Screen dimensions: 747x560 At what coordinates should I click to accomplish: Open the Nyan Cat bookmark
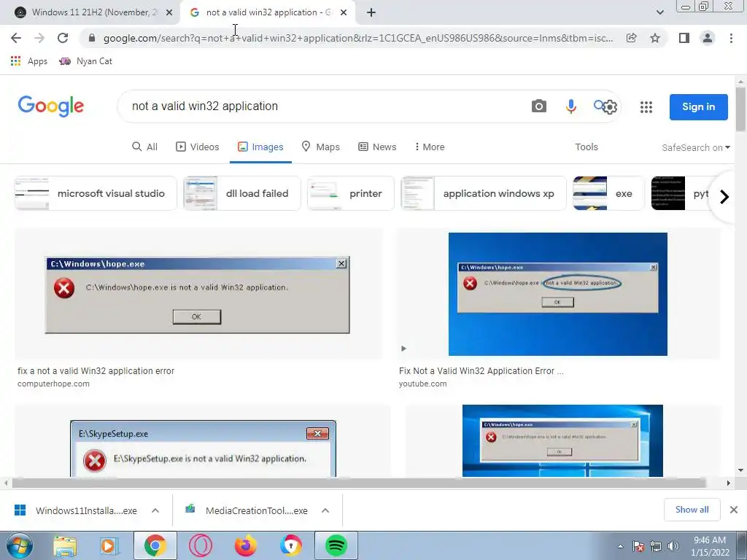click(86, 61)
